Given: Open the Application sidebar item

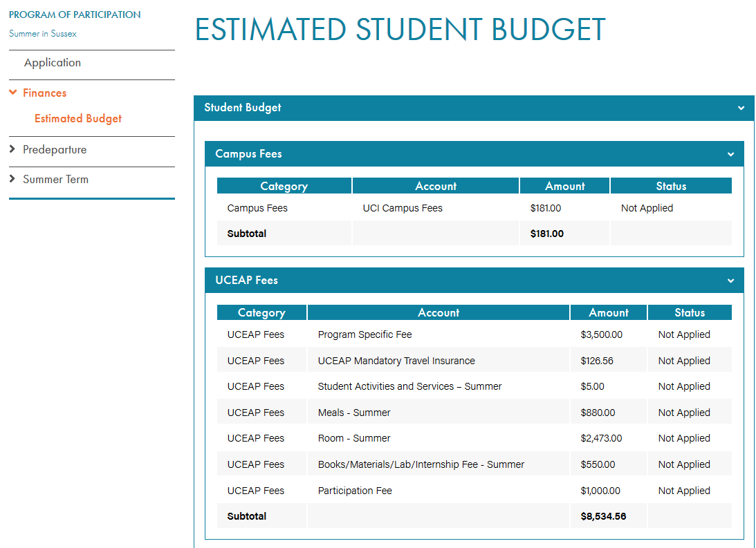Looking at the screenshot, I should coord(53,63).
